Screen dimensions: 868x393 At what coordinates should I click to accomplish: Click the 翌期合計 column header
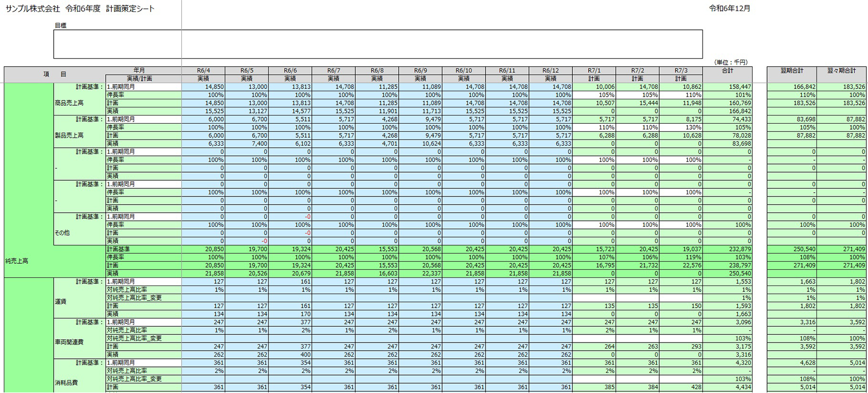pos(792,71)
